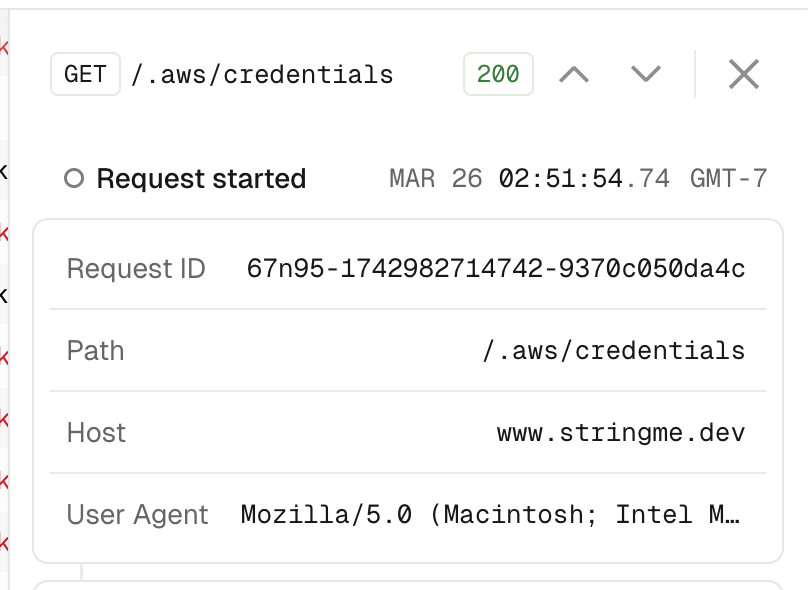The height and width of the screenshot is (590, 808).
Task: Click the Request started timestamp
Action: (x=578, y=179)
